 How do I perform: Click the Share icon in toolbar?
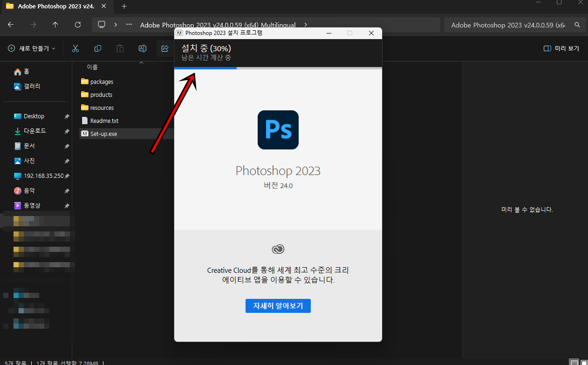point(164,48)
